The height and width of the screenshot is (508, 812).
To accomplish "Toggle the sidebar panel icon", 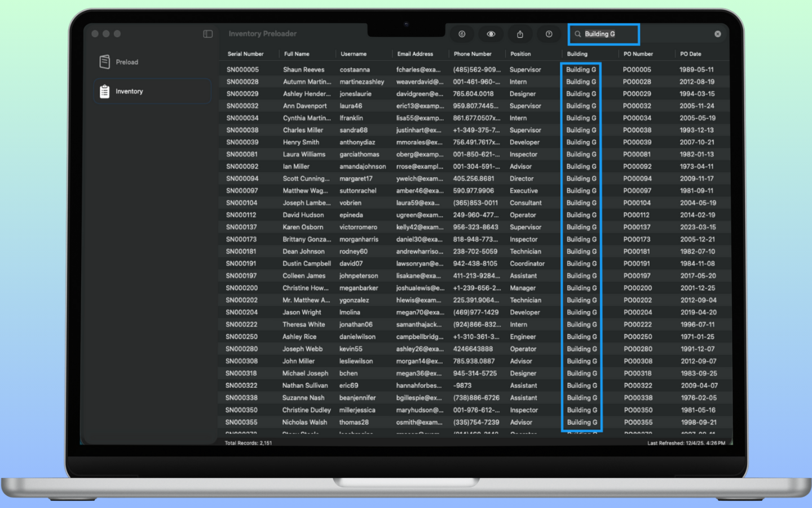I will click(x=208, y=34).
